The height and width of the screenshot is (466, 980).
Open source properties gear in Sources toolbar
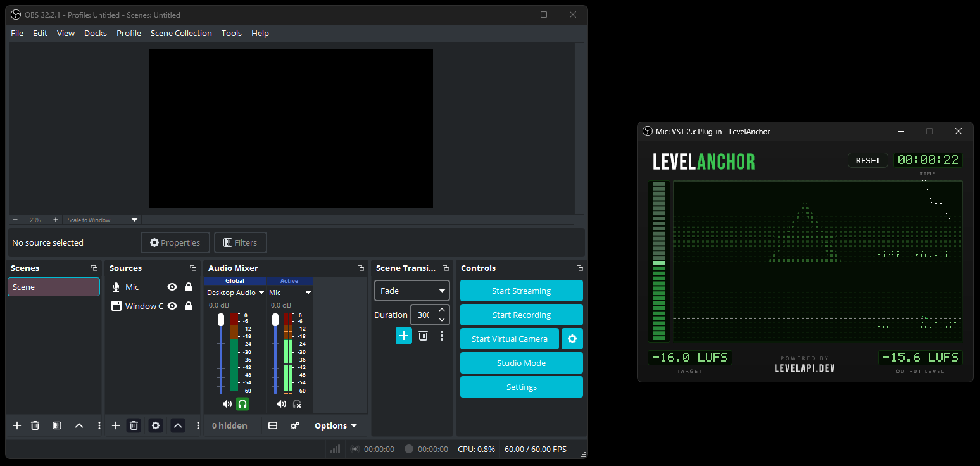click(156, 425)
